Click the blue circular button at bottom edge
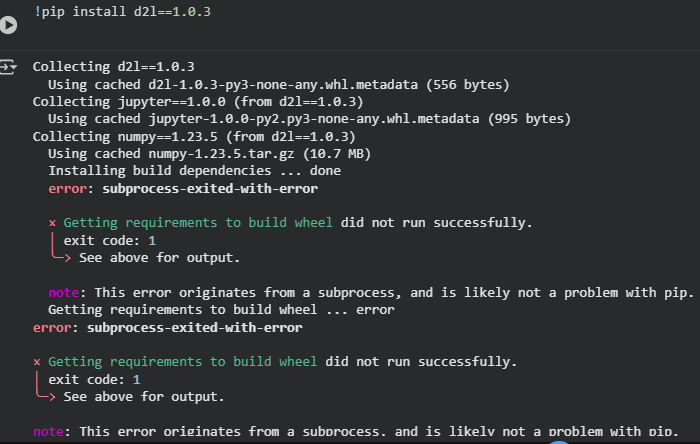 (558, 441)
